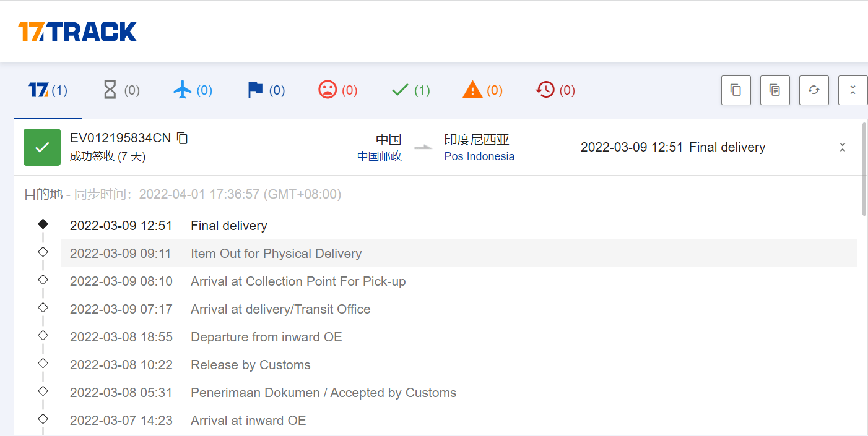Select the In Transit airplane tab
This screenshot has width=868, height=436.
click(193, 90)
